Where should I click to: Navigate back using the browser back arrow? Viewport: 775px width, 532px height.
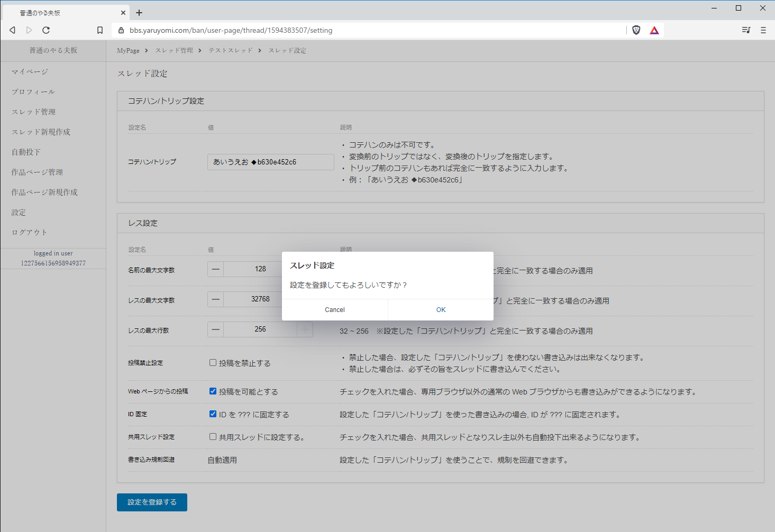click(x=12, y=30)
